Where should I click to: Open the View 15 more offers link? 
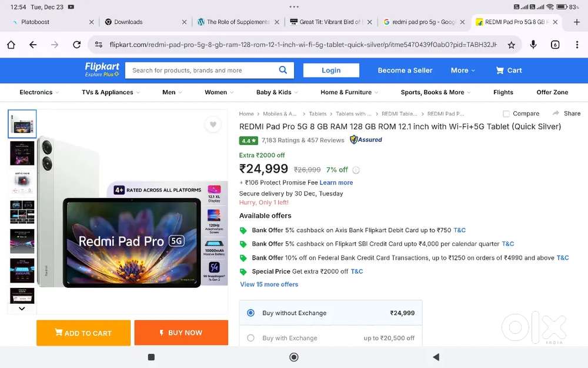point(269,284)
